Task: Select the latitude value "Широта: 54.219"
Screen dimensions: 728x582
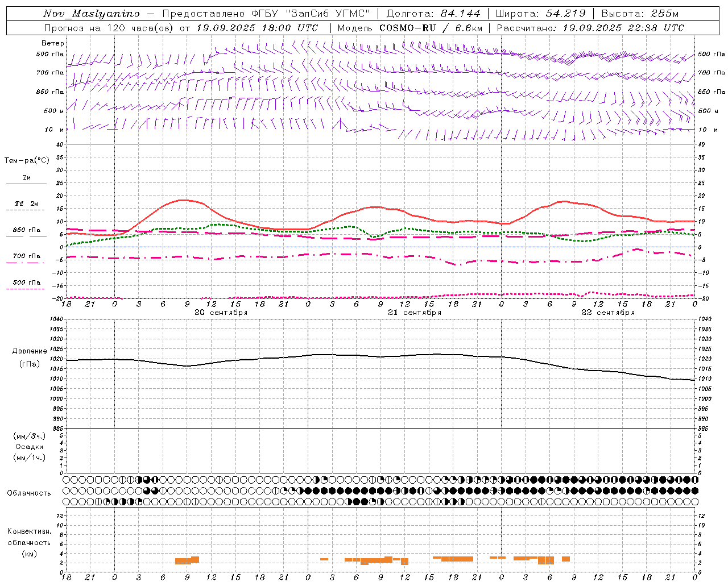Action: (x=540, y=14)
